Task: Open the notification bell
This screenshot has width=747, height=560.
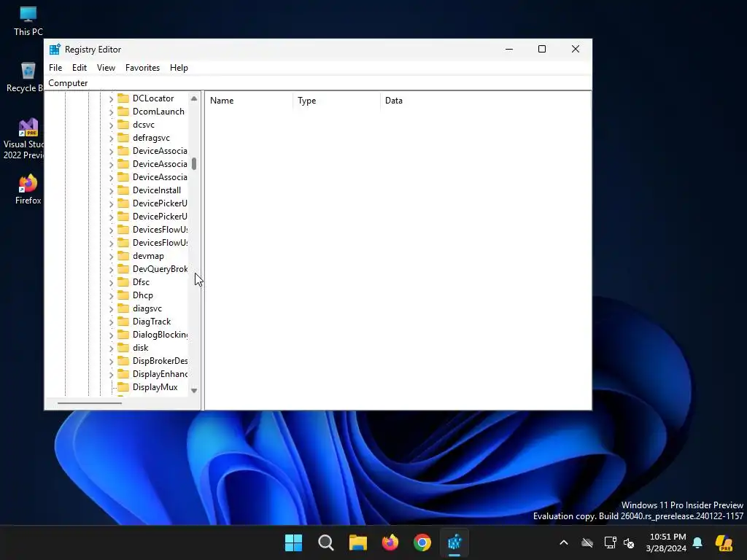Action: [x=697, y=542]
